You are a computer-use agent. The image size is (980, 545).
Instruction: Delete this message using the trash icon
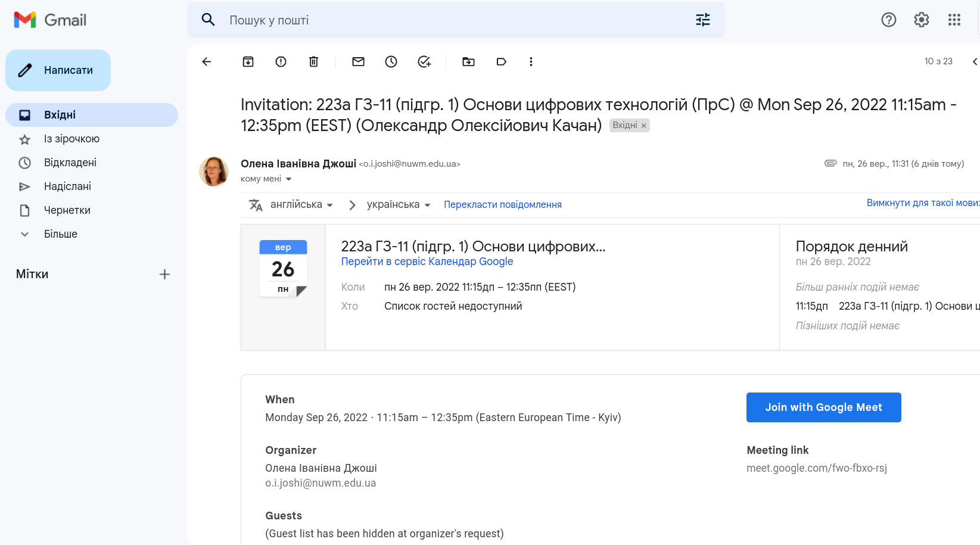pyautogui.click(x=313, y=61)
